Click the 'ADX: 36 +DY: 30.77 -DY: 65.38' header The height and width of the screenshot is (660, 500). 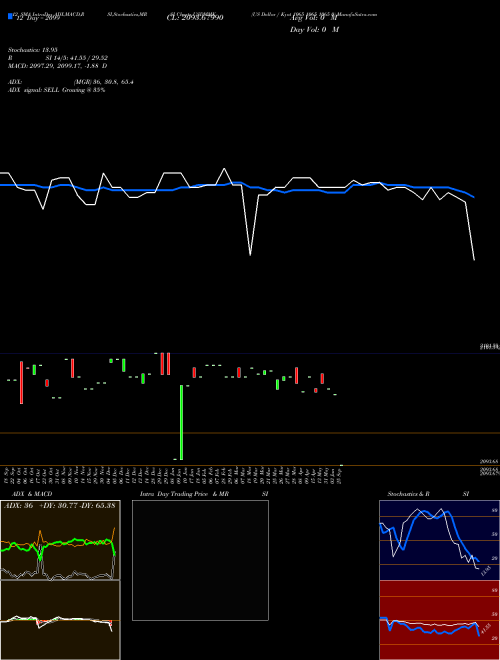[59, 505]
